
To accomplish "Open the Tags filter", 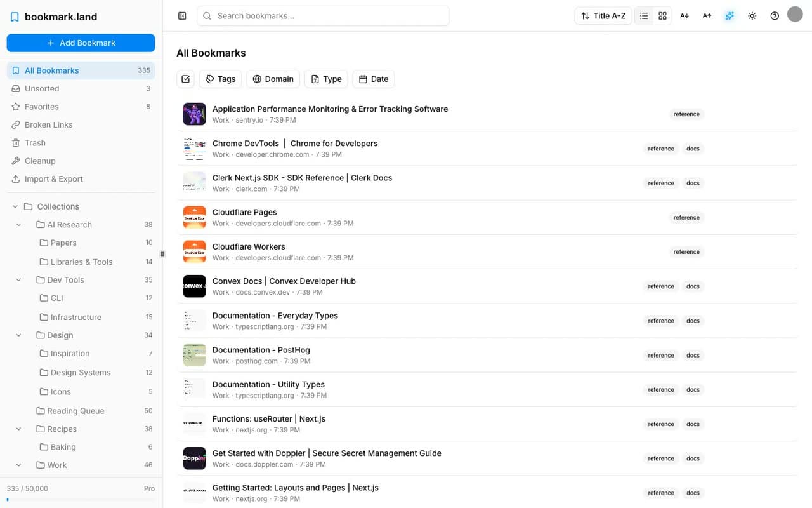I will point(221,79).
